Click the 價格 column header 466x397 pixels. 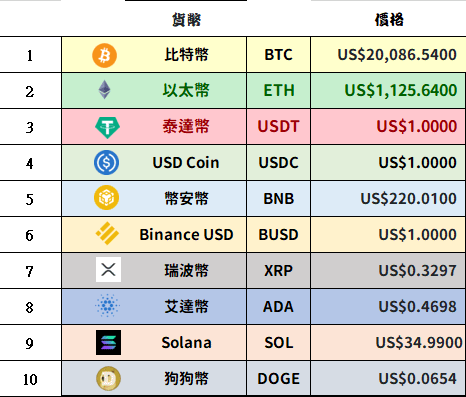point(389,20)
